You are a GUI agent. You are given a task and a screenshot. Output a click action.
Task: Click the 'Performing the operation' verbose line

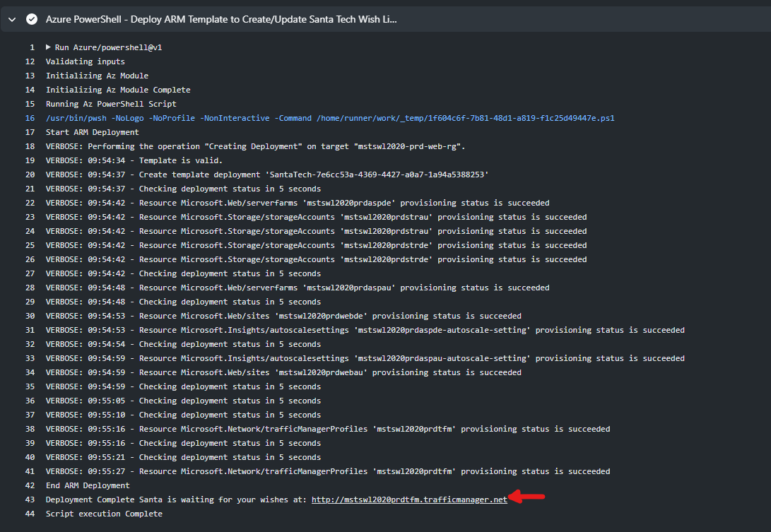pyautogui.click(x=256, y=146)
